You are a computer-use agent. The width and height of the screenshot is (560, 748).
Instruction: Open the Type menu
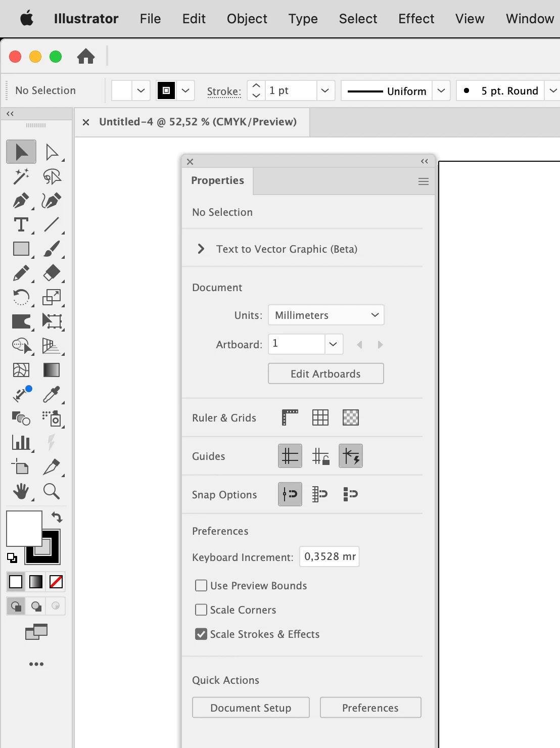303,19
